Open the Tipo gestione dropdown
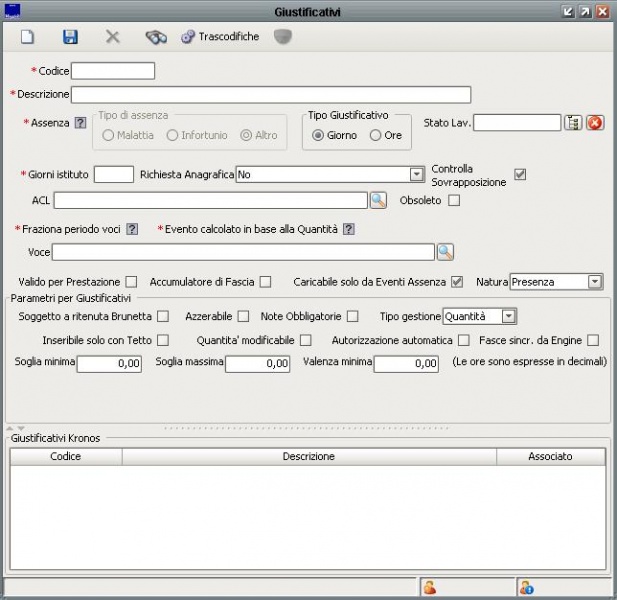 pyautogui.click(x=509, y=316)
